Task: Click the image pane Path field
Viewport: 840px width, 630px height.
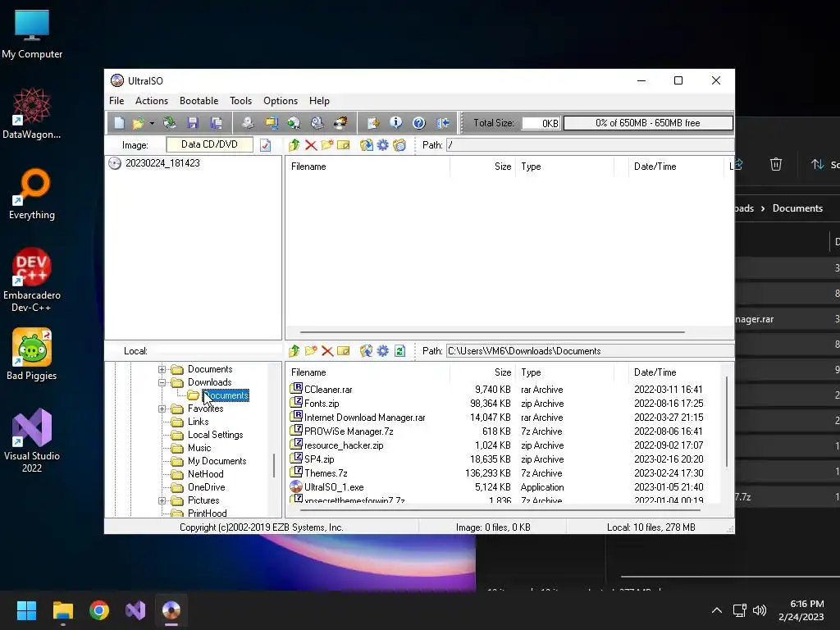Action: click(x=590, y=145)
